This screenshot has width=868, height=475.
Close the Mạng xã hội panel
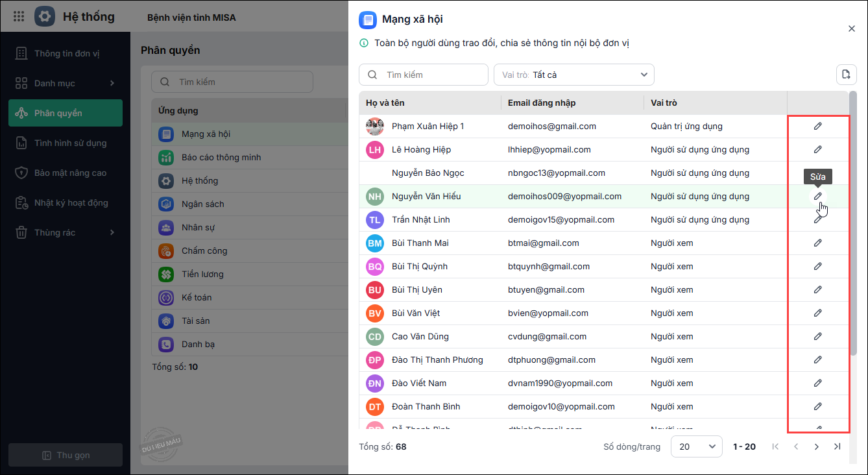(852, 29)
